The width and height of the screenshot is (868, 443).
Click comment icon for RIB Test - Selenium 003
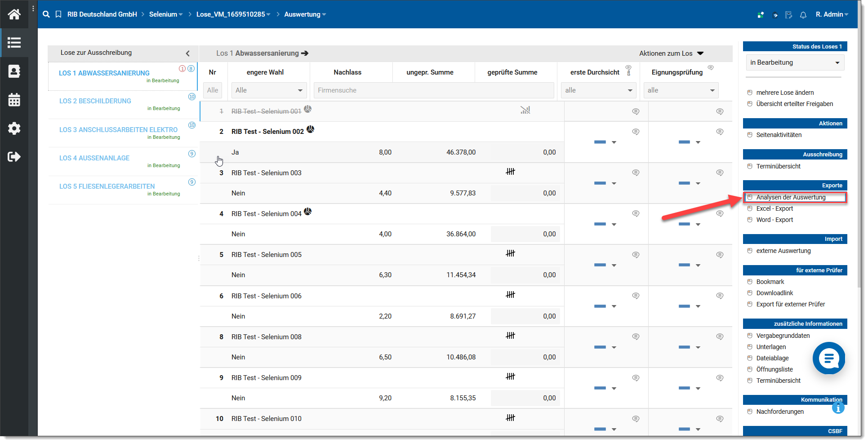(x=636, y=173)
